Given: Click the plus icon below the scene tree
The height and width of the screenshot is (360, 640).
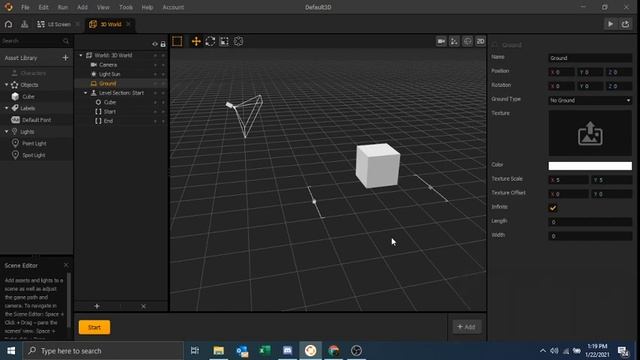Looking at the screenshot, I should click(97, 306).
